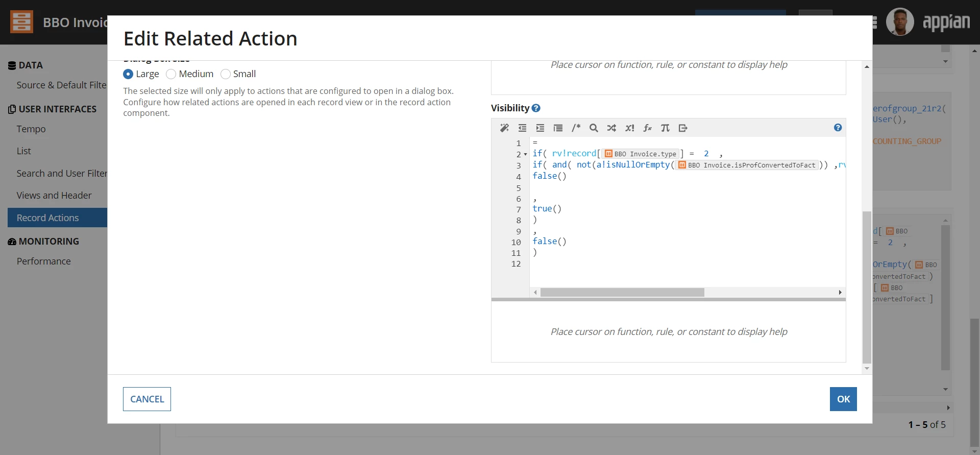Viewport: 980px width, 455px height.
Task: Select the Medium dialog box size
Action: point(171,74)
